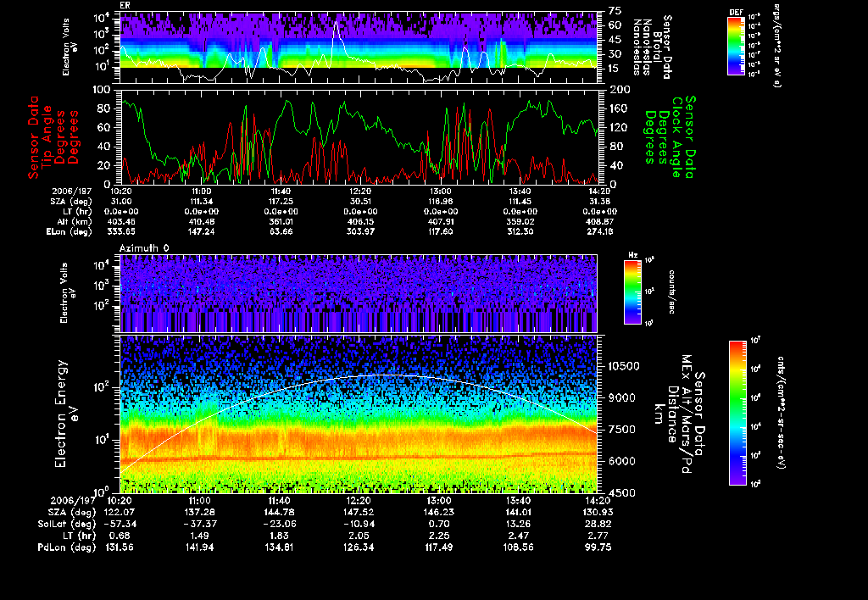
Task: Click the 'SolLat (deg)' row label
Action: pos(67,525)
